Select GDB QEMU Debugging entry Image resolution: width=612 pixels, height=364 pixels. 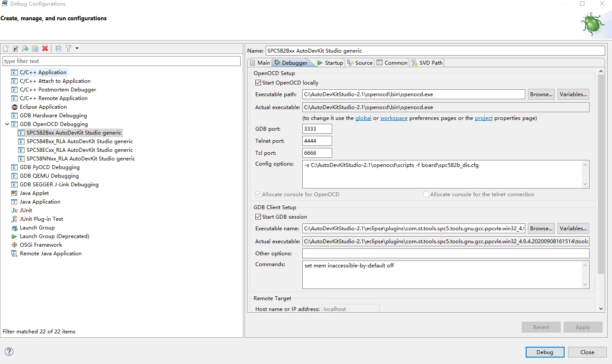(x=49, y=176)
